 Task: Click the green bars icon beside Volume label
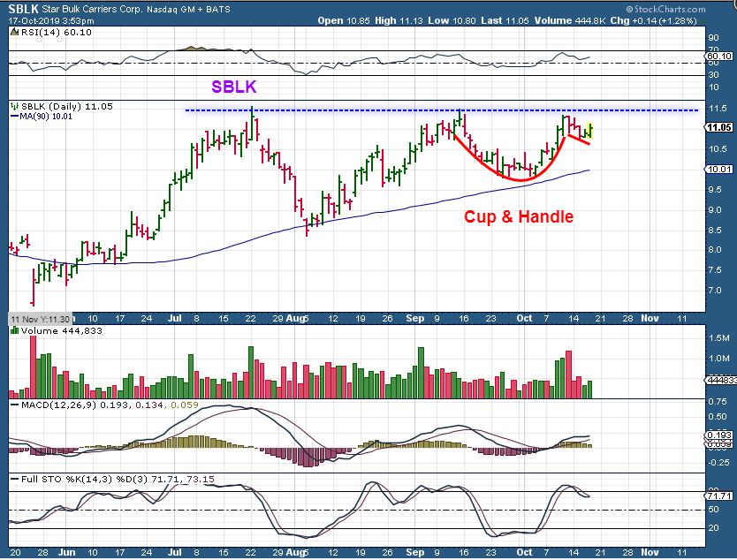coord(14,330)
